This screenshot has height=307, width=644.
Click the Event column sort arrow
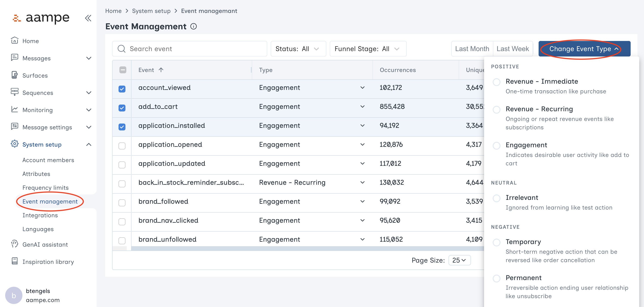(161, 70)
